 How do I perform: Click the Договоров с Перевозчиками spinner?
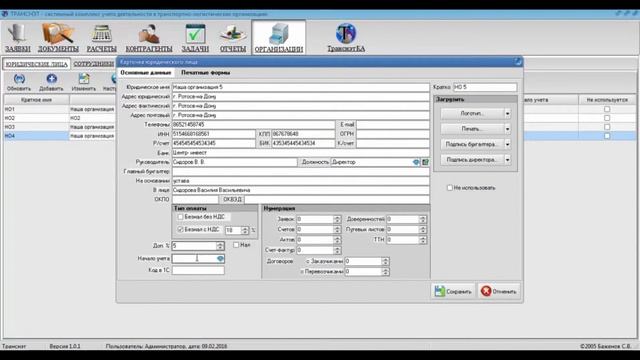click(385, 271)
